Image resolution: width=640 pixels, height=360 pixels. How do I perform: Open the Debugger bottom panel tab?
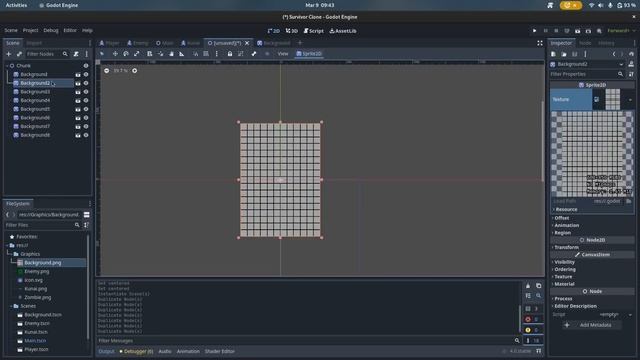(x=137, y=351)
